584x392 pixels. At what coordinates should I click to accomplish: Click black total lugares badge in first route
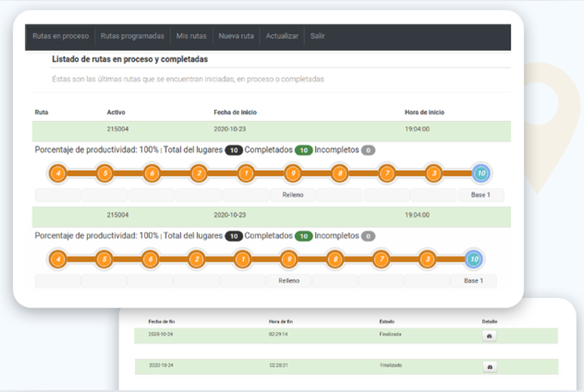[234, 151]
